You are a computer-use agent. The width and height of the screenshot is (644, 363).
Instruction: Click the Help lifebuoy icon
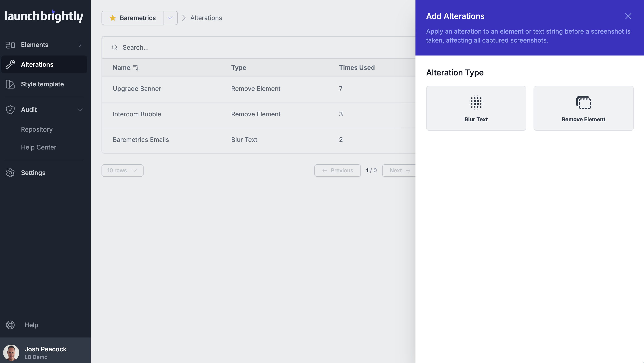click(x=10, y=325)
